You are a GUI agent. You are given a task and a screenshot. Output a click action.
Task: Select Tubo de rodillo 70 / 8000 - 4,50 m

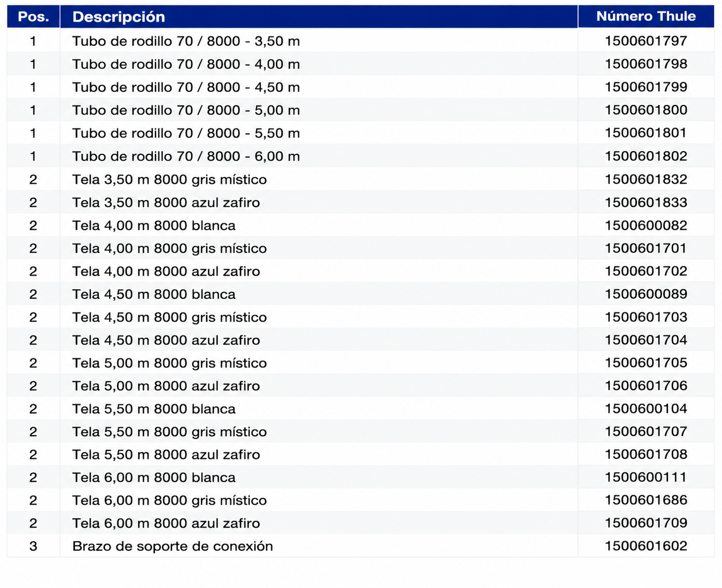pos(186,87)
